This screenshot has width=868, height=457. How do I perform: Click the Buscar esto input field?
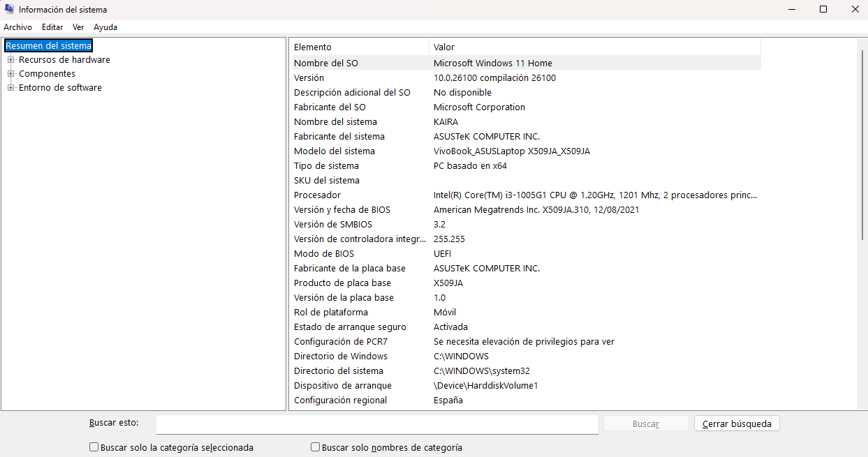pos(377,424)
